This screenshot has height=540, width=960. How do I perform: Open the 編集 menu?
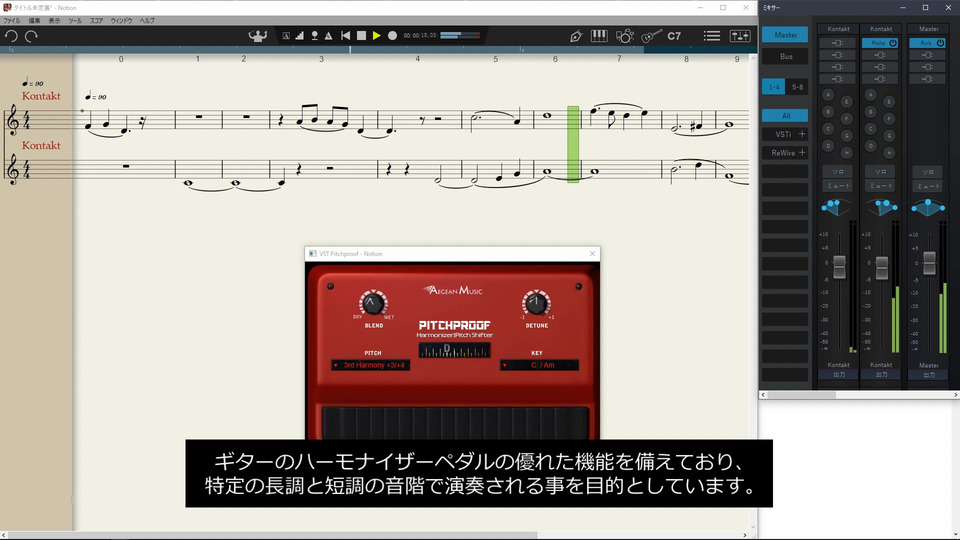pyautogui.click(x=34, y=21)
